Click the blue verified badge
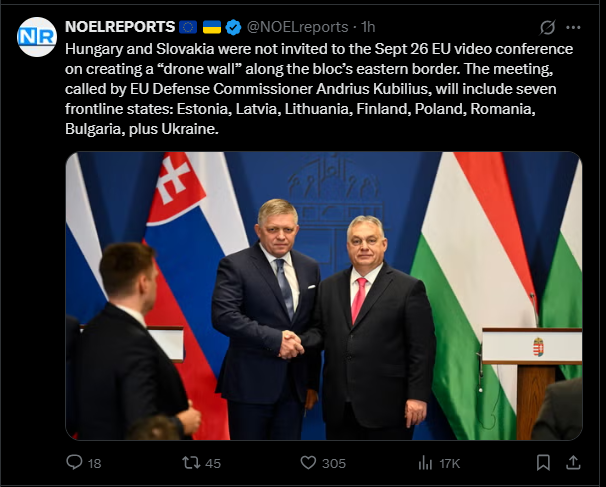The height and width of the screenshot is (487, 606). click(x=234, y=27)
